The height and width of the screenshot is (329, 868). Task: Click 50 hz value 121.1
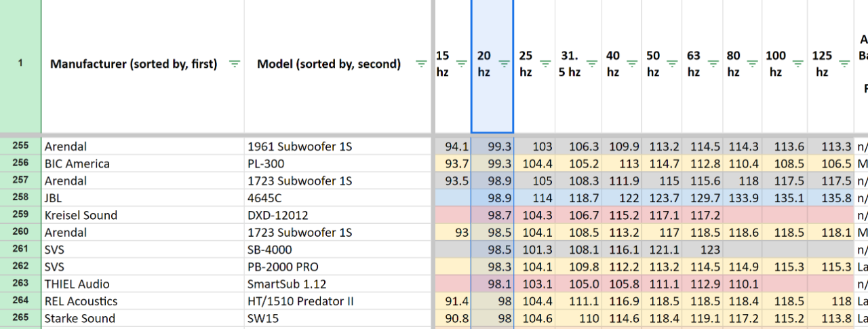click(662, 250)
